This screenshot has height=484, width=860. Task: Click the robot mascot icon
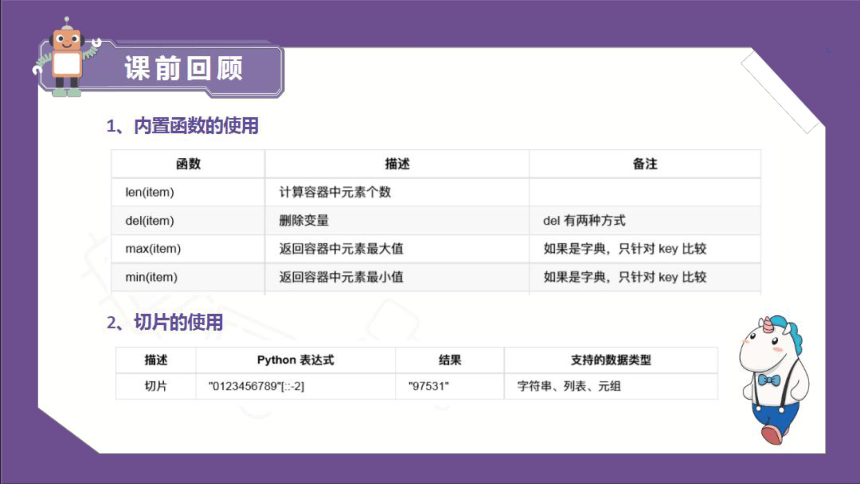point(66,58)
